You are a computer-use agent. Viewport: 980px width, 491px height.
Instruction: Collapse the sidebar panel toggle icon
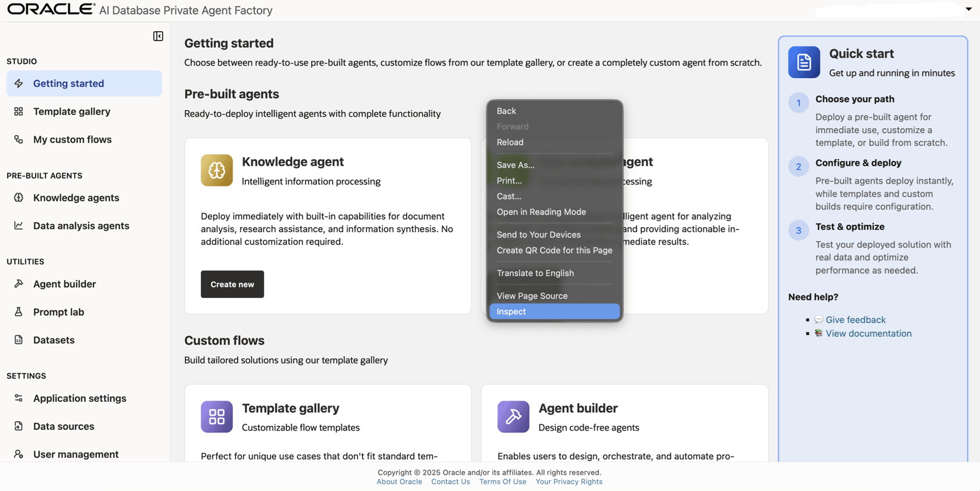(158, 36)
